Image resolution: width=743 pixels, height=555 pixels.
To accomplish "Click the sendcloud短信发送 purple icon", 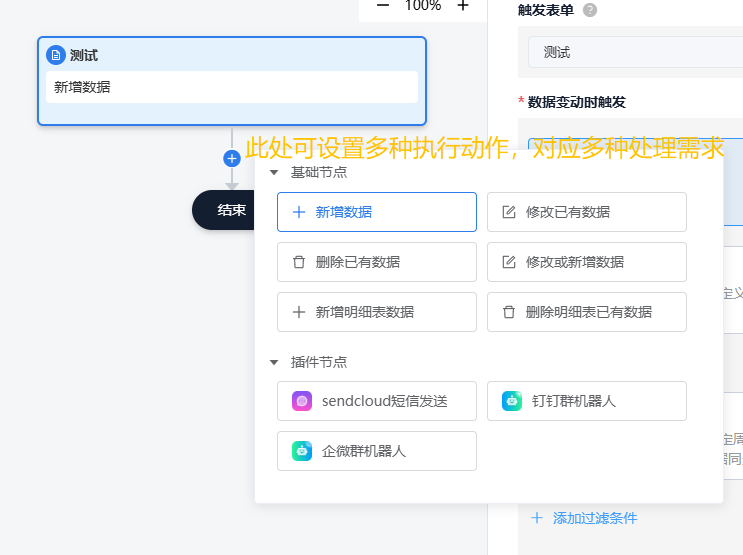I will tap(302, 401).
